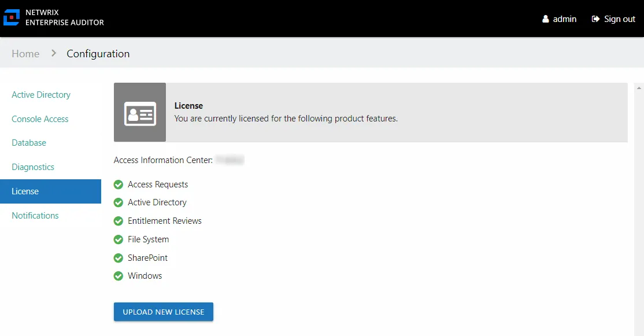
Task: Click the 'SharePoint' feature text
Action: pos(147,258)
